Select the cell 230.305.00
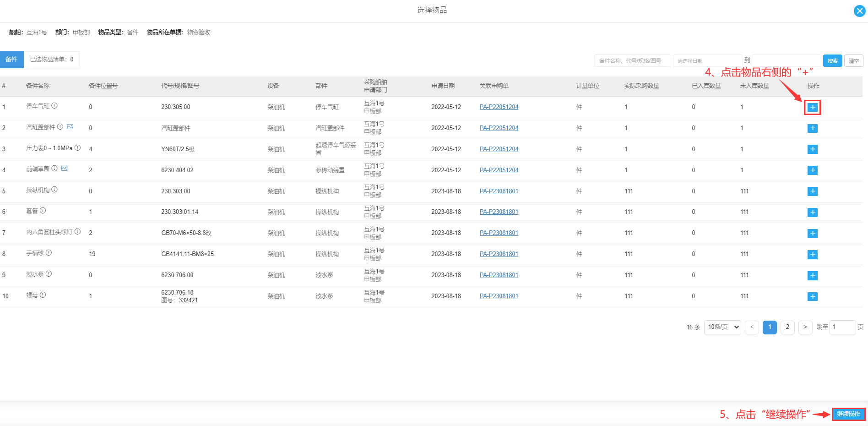 tap(176, 107)
